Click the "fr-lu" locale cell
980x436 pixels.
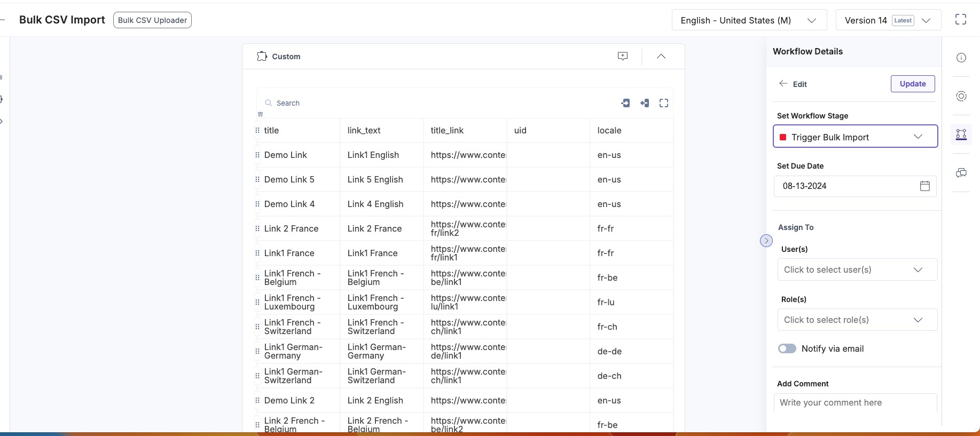coord(632,302)
